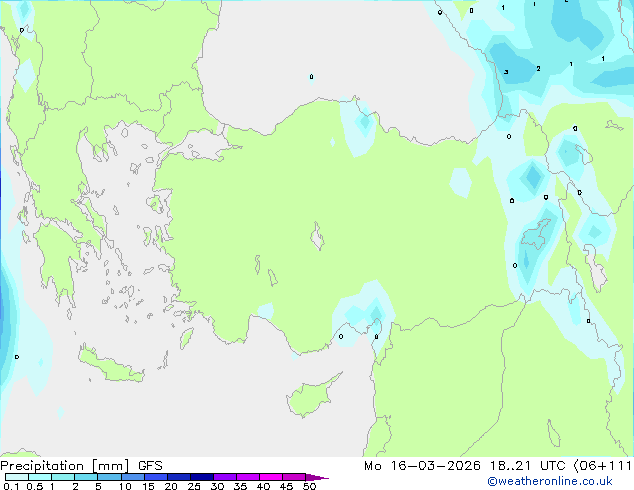Viewport: 634px width, 490px height.
Task: Click the 25–30 mm navy legend swatch
Action: click(x=202, y=477)
